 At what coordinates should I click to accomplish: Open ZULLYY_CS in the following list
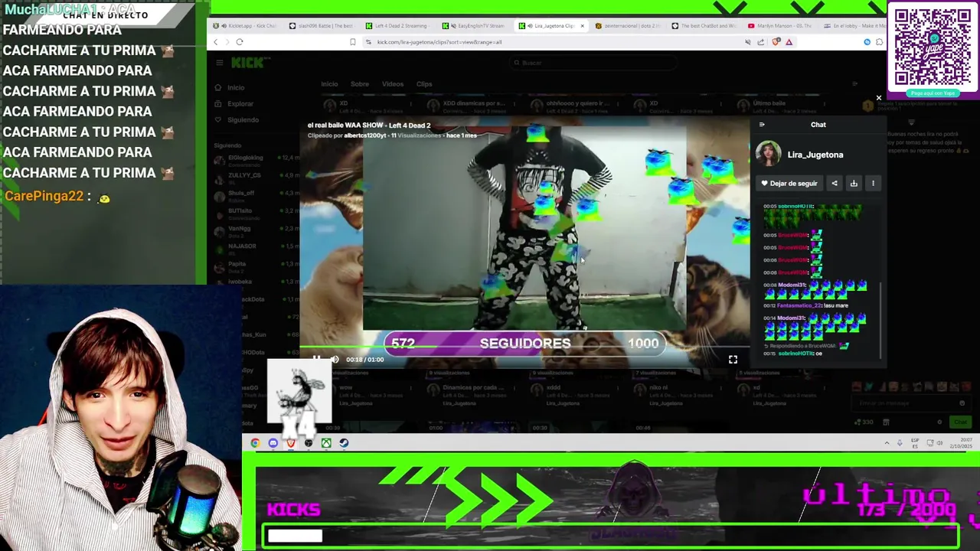(256, 178)
